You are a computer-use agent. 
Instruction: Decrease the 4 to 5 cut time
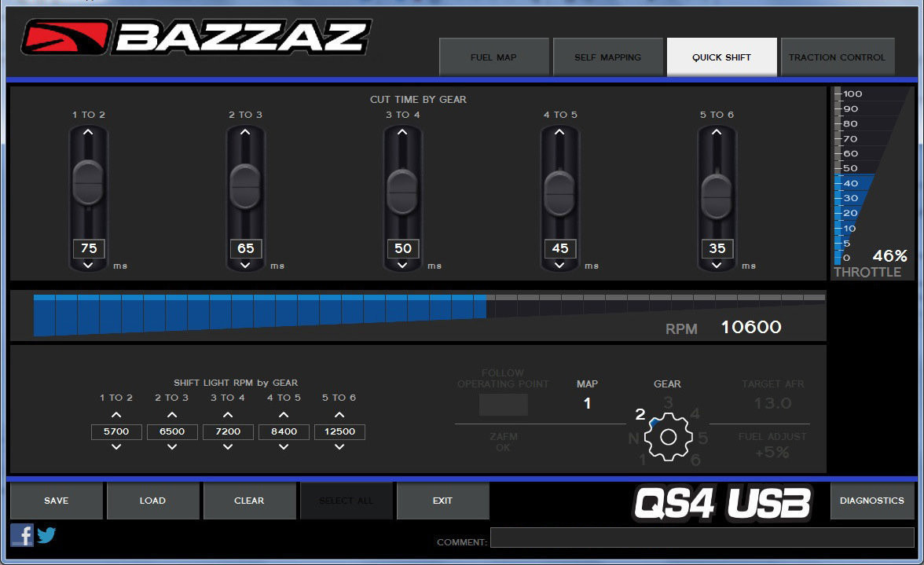click(559, 265)
